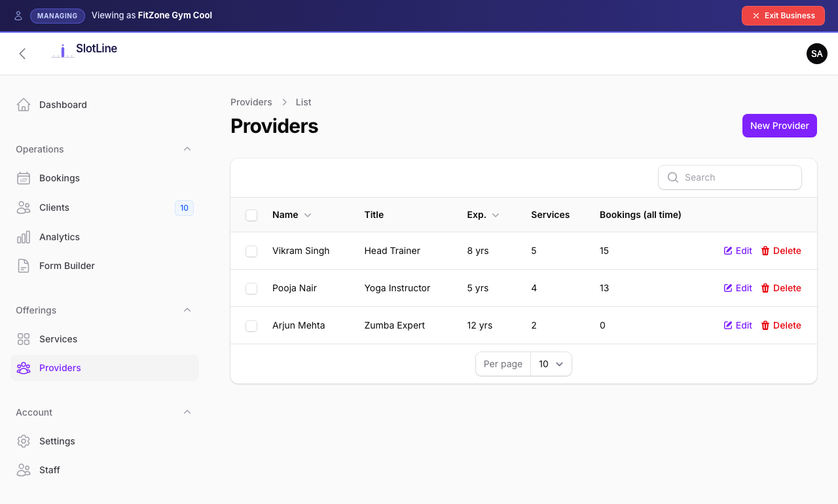The width and height of the screenshot is (838, 504).
Task: Sort by the Name column
Action: pos(292,215)
